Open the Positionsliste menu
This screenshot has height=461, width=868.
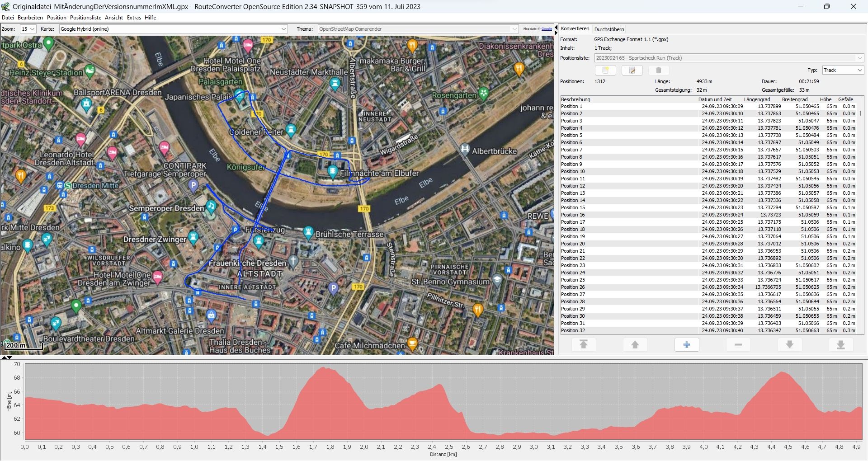(85, 18)
